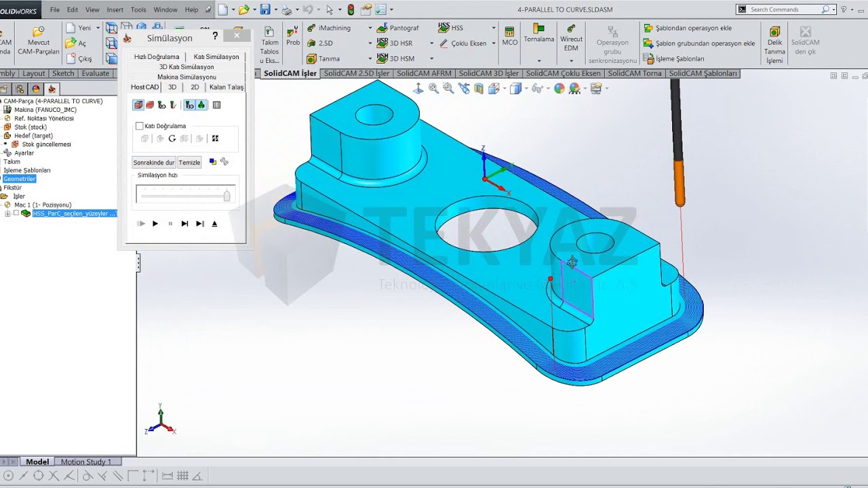The image size is (868, 488).
Task: Click the tool path list table icon
Action: [216, 105]
